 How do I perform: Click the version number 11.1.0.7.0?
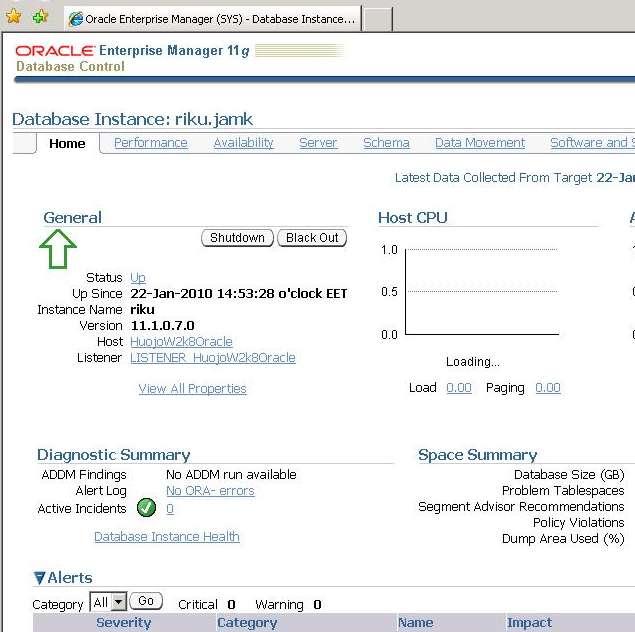(x=162, y=326)
